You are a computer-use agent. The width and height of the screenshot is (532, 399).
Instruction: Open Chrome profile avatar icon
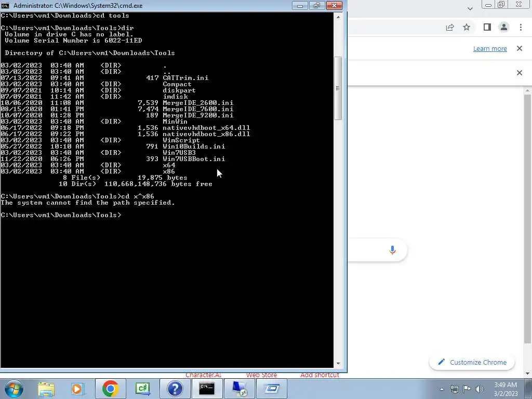(504, 27)
